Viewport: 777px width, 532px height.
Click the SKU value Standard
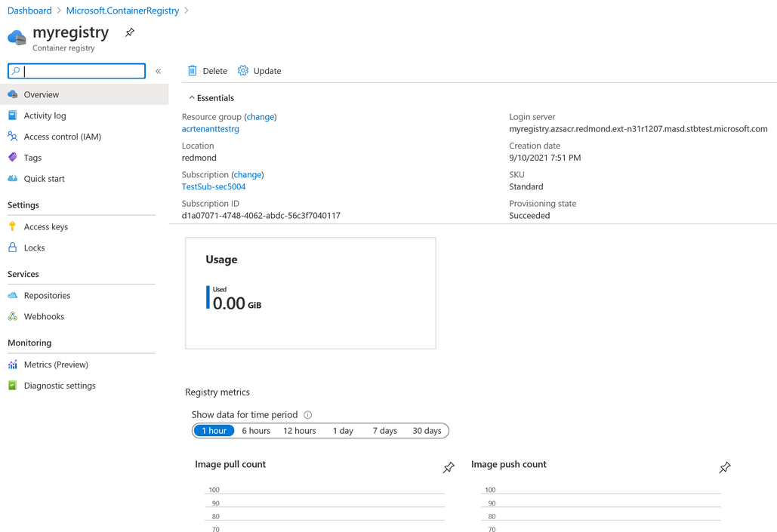(526, 186)
